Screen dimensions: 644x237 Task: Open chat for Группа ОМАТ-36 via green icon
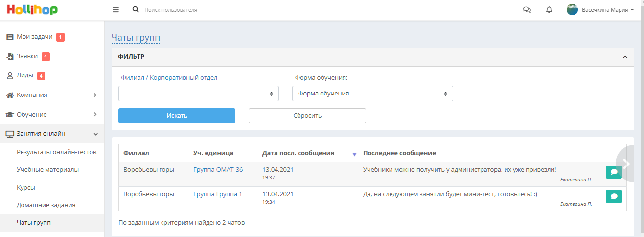click(x=614, y=172)
